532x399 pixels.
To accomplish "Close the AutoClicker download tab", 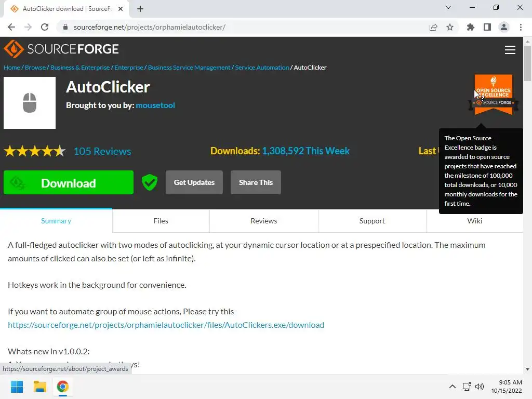I will click(121, 9).
